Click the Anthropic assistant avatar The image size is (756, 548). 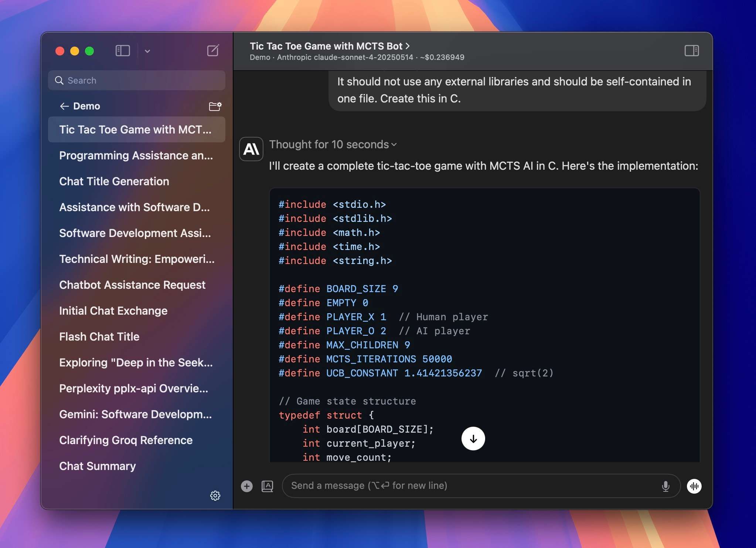point(251,149)
